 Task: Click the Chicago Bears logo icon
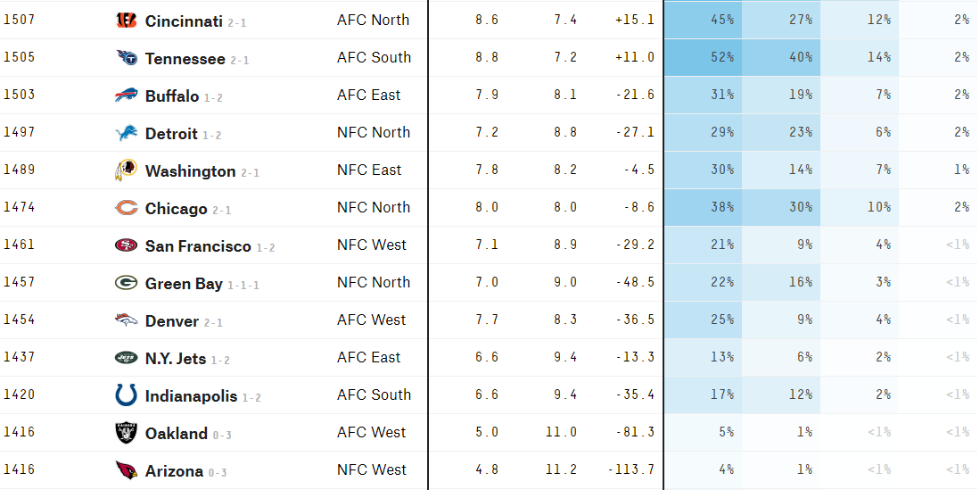(126, 208)
